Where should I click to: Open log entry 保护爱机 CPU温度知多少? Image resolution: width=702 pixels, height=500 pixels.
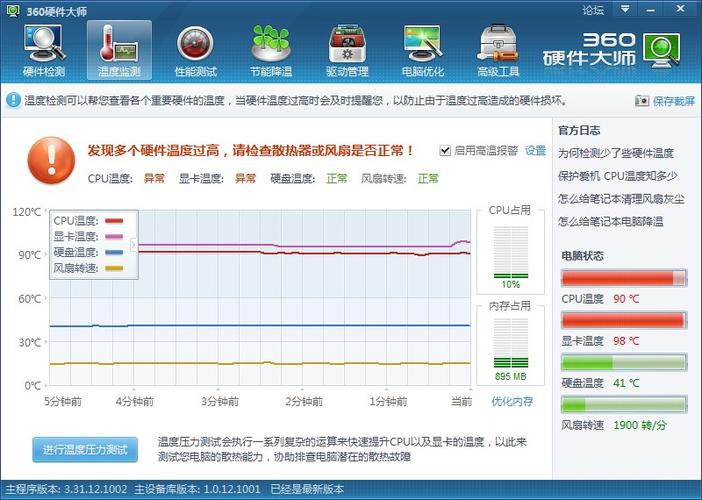(617, 176)
